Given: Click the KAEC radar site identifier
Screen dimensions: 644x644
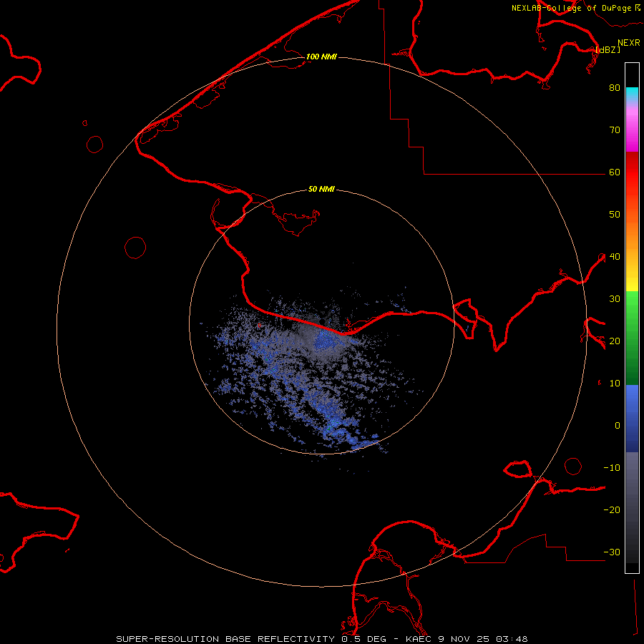Looking at the screenshot, I should 418,639.
